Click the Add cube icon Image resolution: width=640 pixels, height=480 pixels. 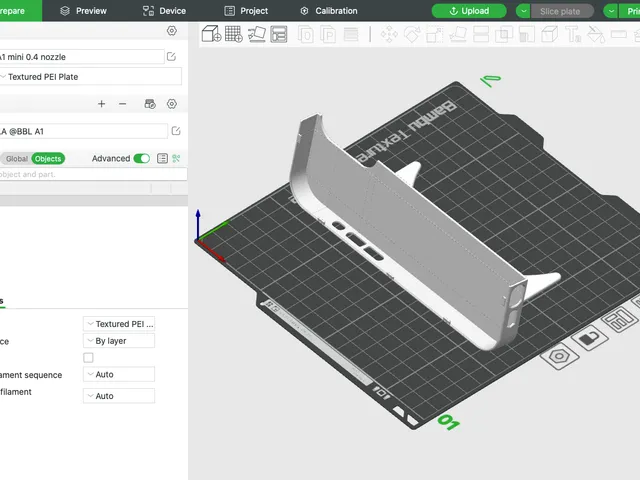[x=211, y=34]
